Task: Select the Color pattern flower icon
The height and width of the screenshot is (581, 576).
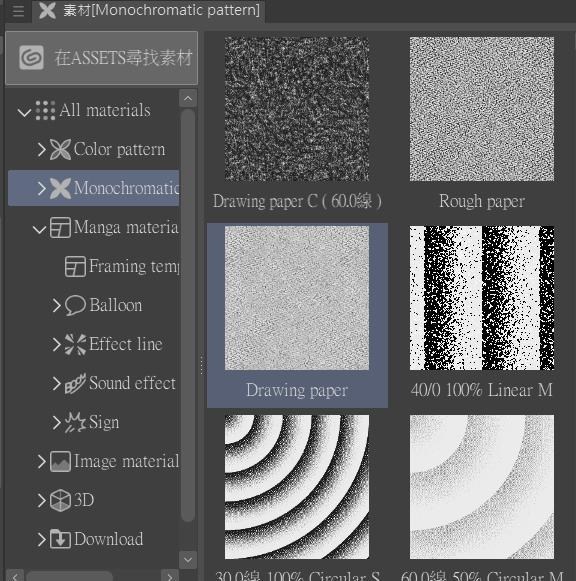Action: (60, 149)
